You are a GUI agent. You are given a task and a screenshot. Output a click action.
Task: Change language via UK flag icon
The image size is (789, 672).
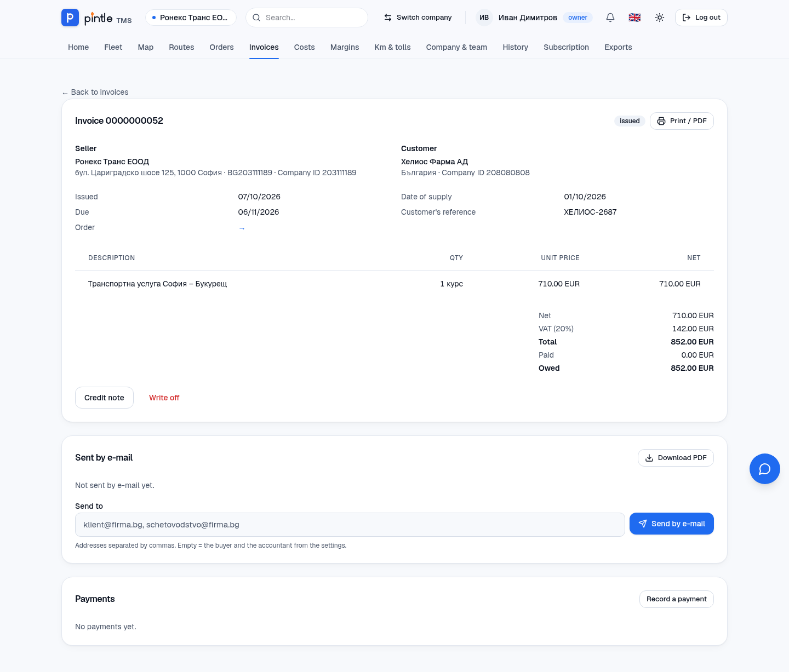point(634,18)
